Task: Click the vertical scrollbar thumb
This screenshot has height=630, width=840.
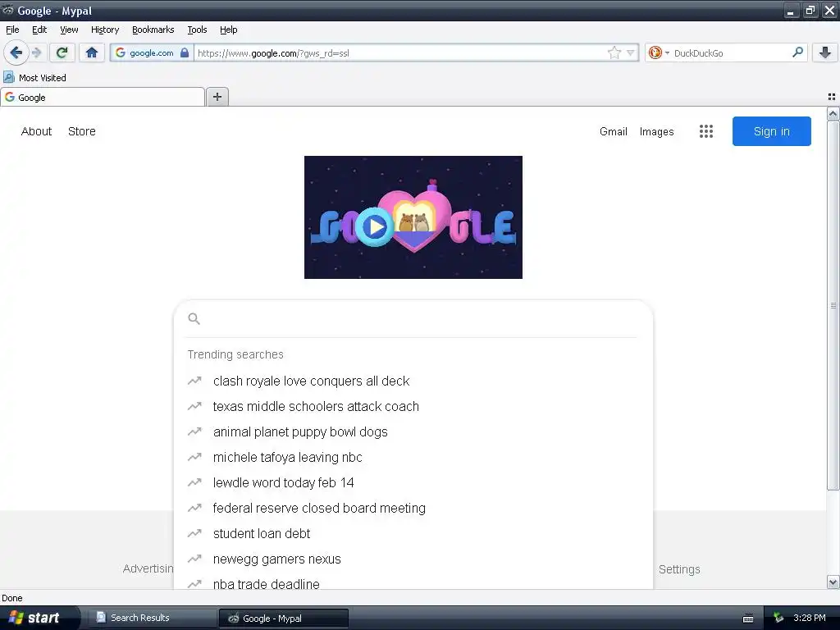Action: [833, 305]
